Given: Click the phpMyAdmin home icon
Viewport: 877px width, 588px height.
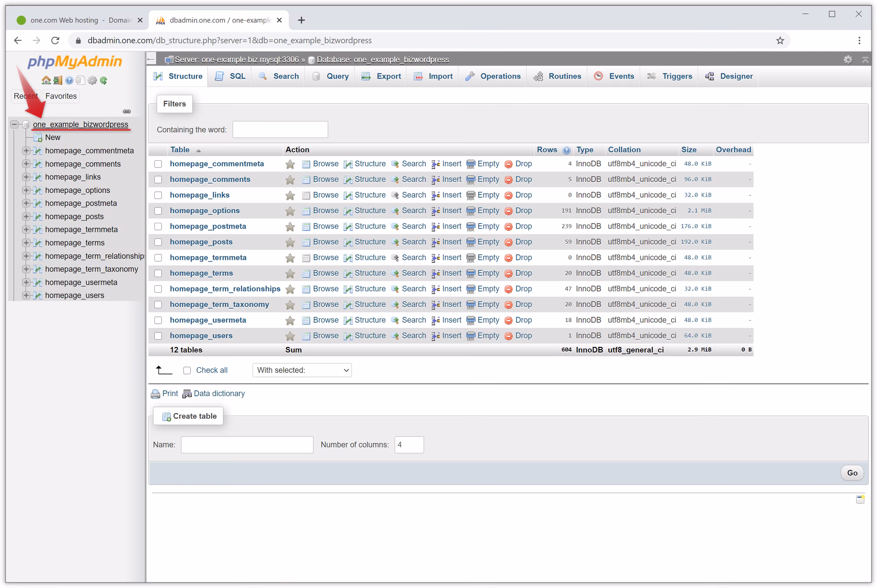Looking at the screenshot, I should [x=46, y=80].
